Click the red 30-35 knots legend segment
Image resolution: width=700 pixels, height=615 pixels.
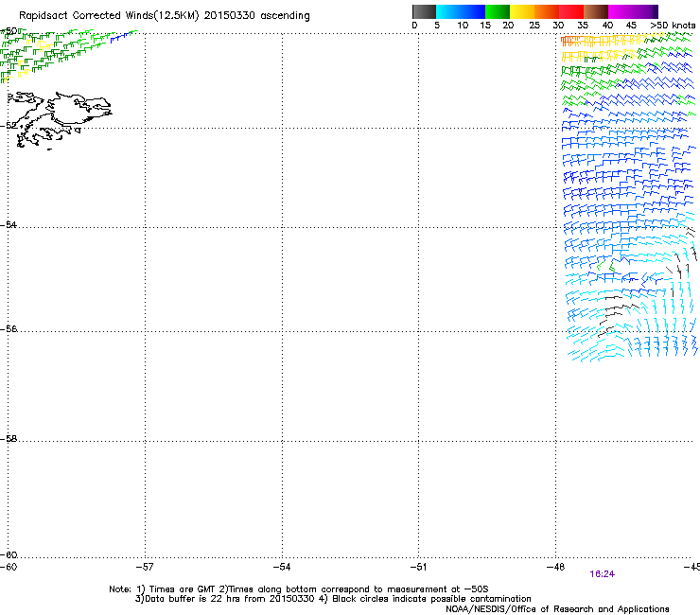pyautogui.click(x=571, y=11)
